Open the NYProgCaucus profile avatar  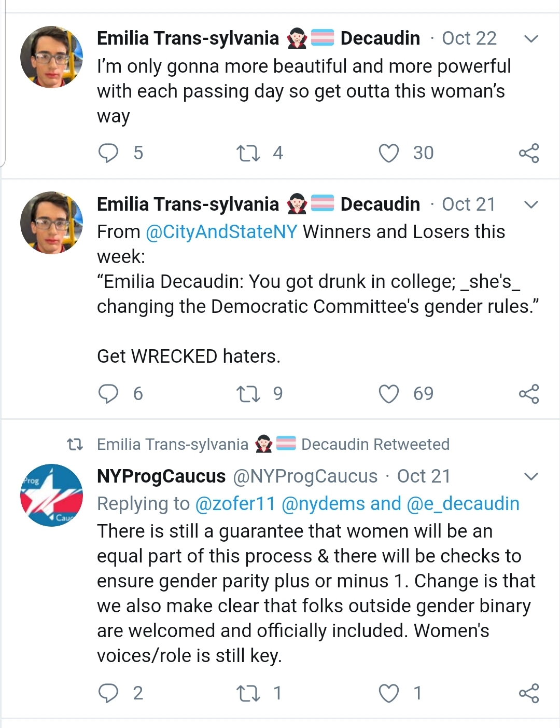51,495
